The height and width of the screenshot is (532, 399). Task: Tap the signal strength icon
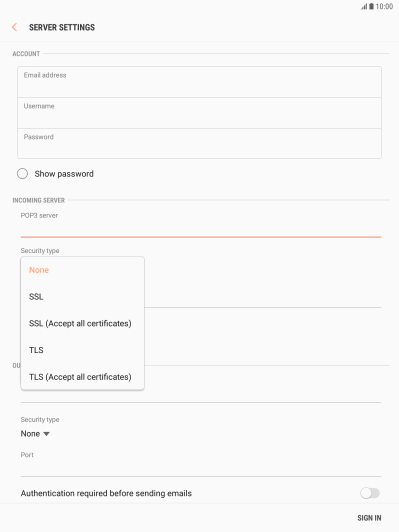(x=364, y=6)
